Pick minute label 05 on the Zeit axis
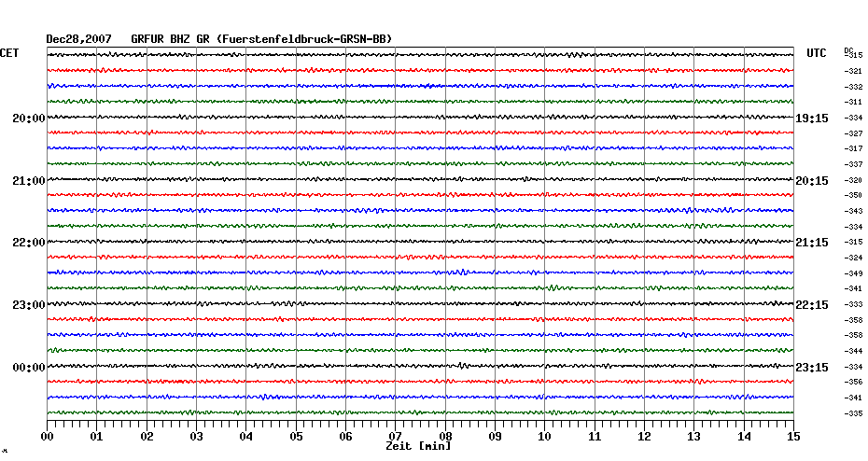 pos(296,437)
